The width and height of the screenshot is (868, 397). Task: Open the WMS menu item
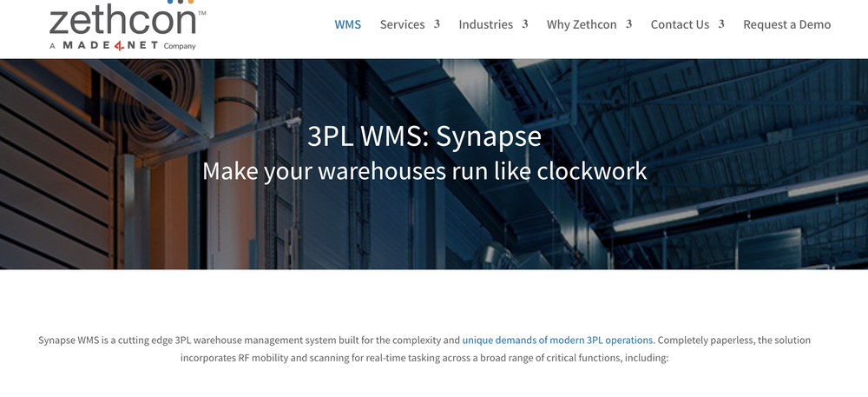point(348,24)
